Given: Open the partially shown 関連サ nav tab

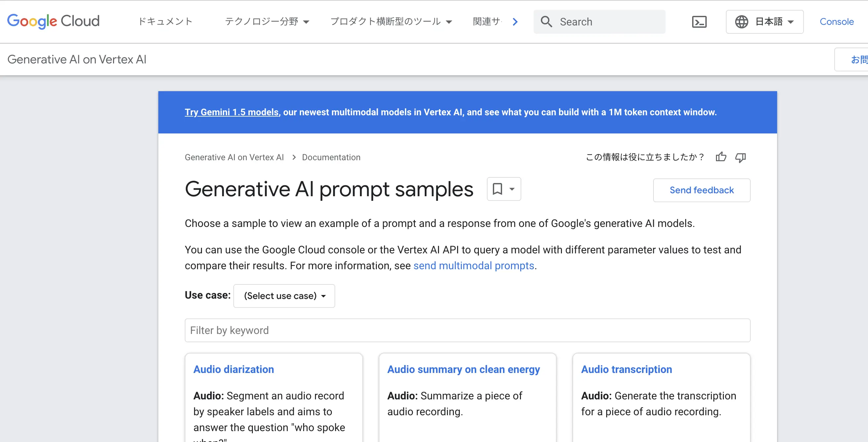Looking at the screenshot, I should [487, 21].
